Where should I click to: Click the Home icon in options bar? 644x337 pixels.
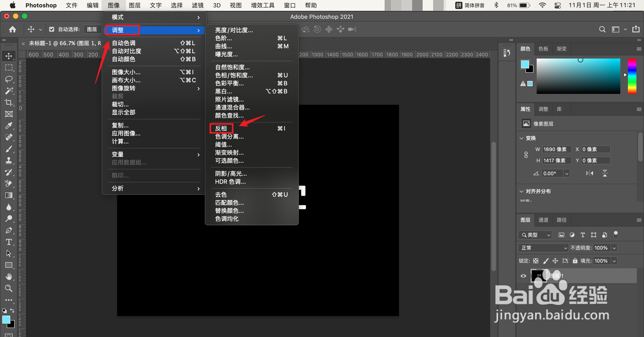(13, 29)
